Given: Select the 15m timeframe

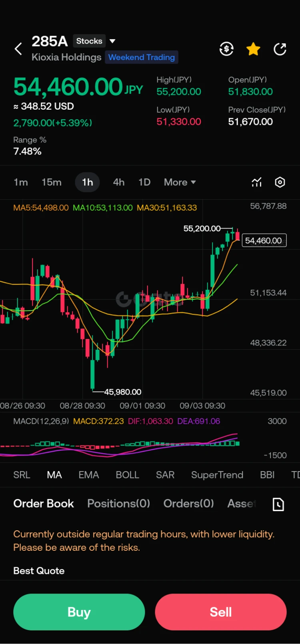Looking at the screenshot, I should pos(52,182).
